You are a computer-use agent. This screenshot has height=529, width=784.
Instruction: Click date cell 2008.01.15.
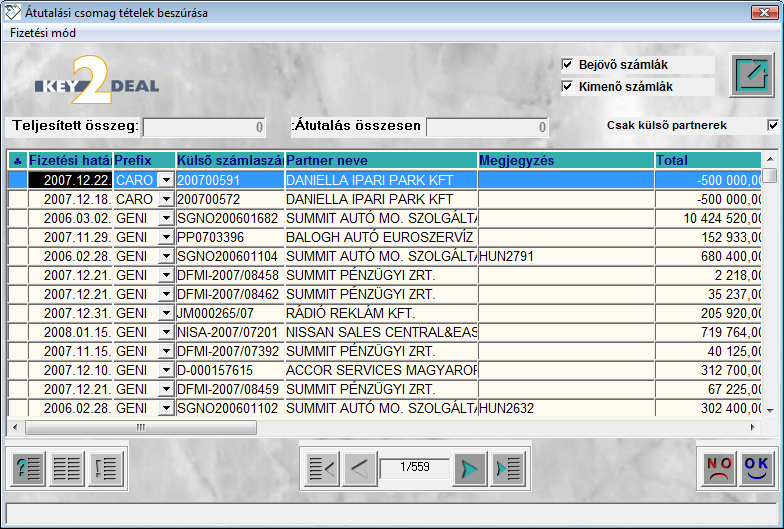tap(70, 332)
